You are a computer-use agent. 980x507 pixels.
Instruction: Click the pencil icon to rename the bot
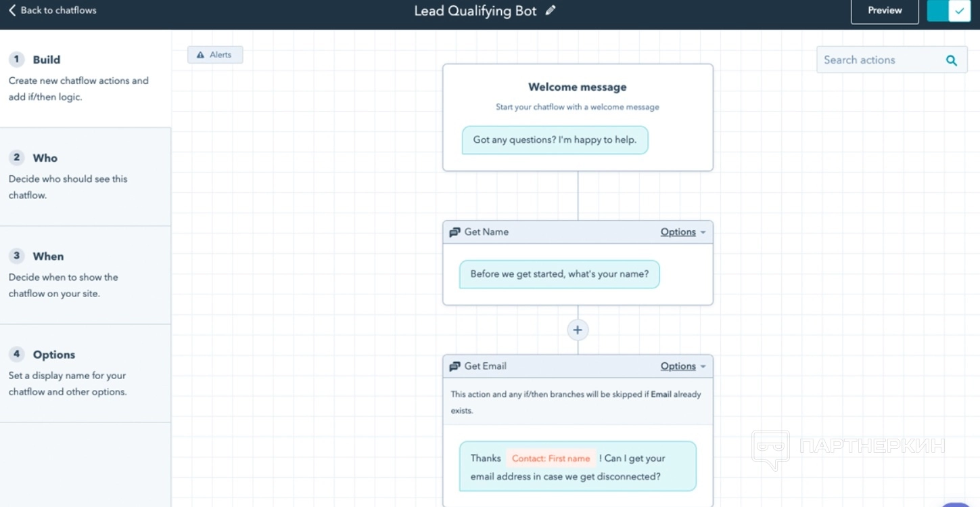pyautogui.click(x=551, y=10)
